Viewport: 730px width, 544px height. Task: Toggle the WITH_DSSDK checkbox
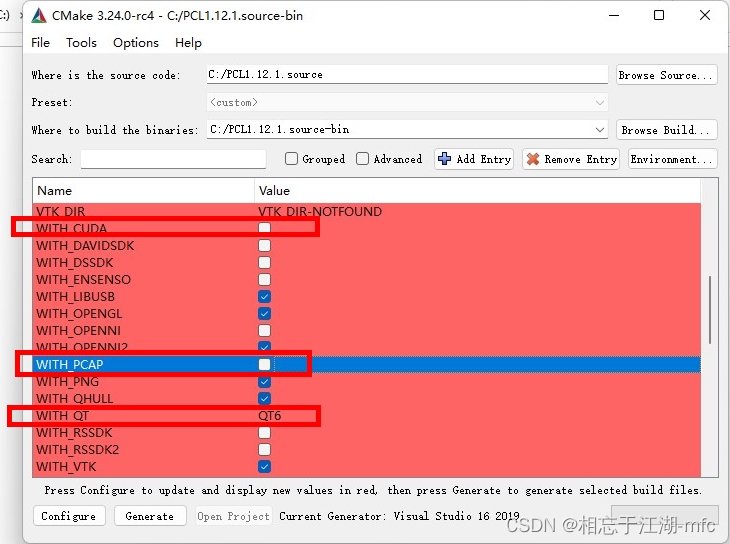pyautogui.click(x=264, y=263)
